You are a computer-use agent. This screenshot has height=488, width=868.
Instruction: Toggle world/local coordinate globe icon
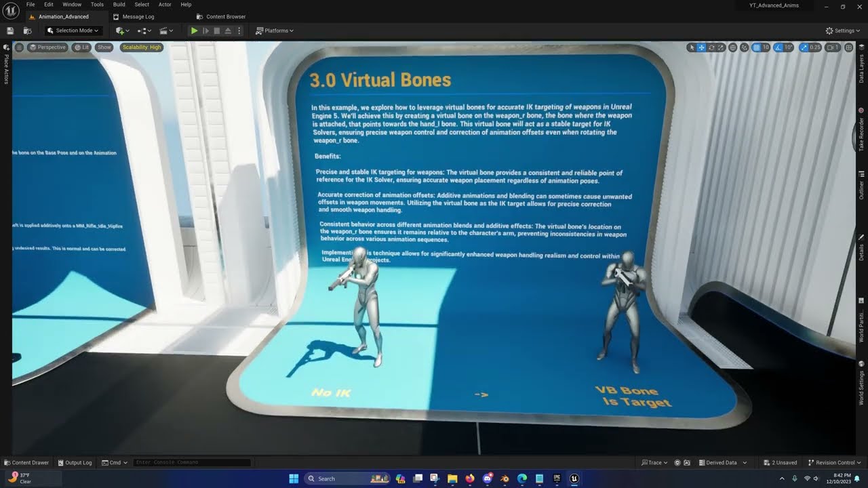(733, 47)
